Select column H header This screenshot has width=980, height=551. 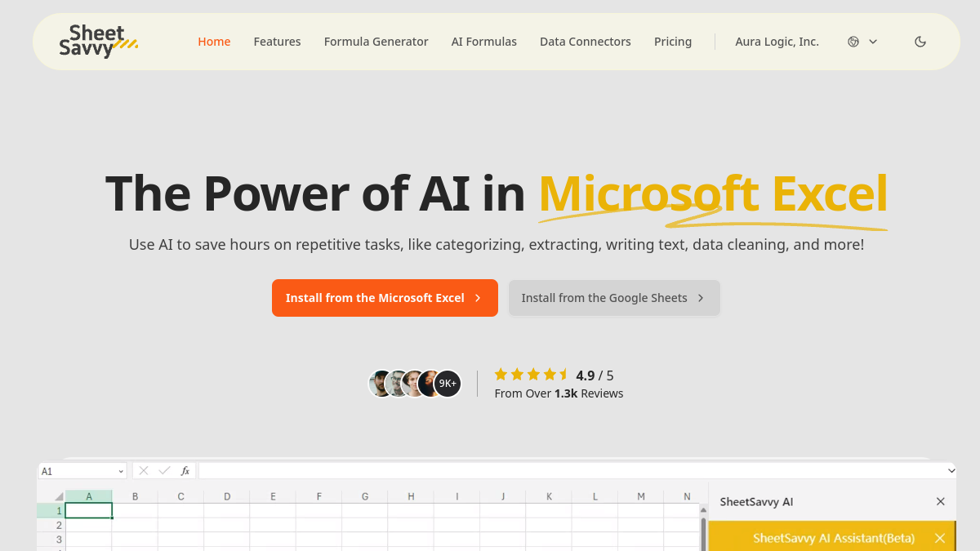pos(411,496)
